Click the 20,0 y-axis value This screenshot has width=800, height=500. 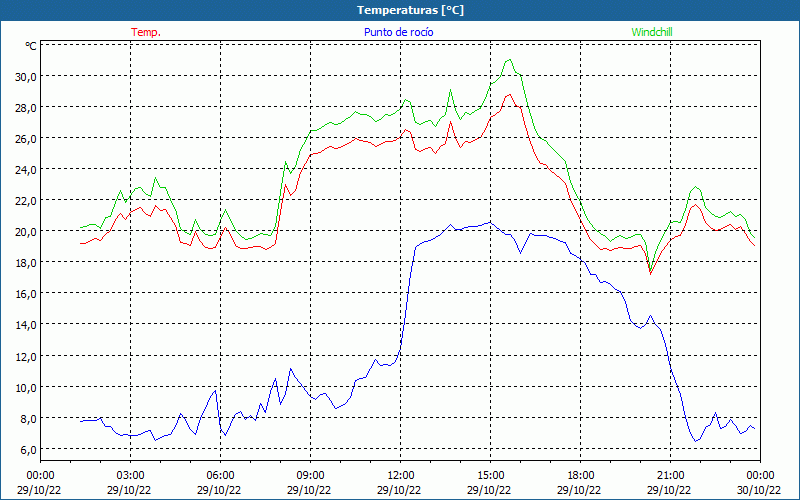26,232
